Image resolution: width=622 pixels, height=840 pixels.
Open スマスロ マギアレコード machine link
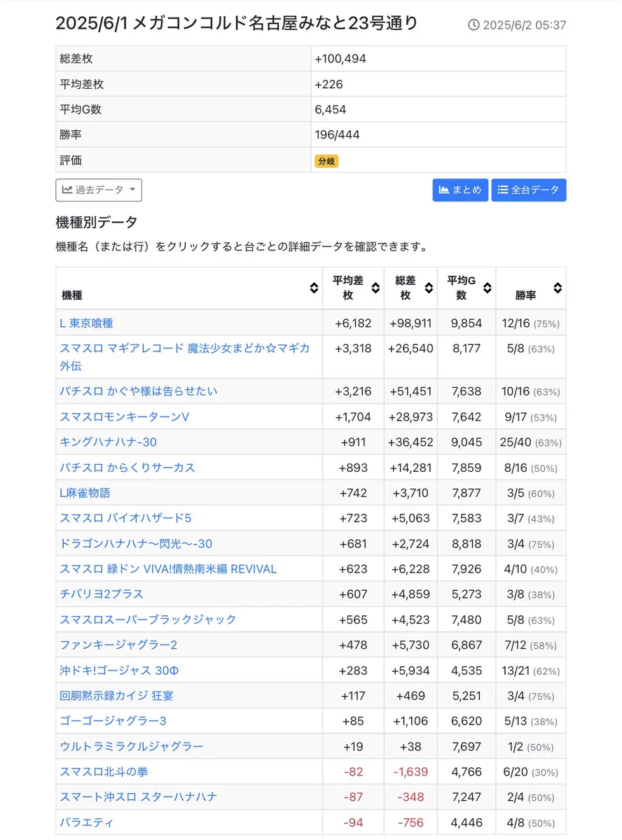tap(185, 357)
